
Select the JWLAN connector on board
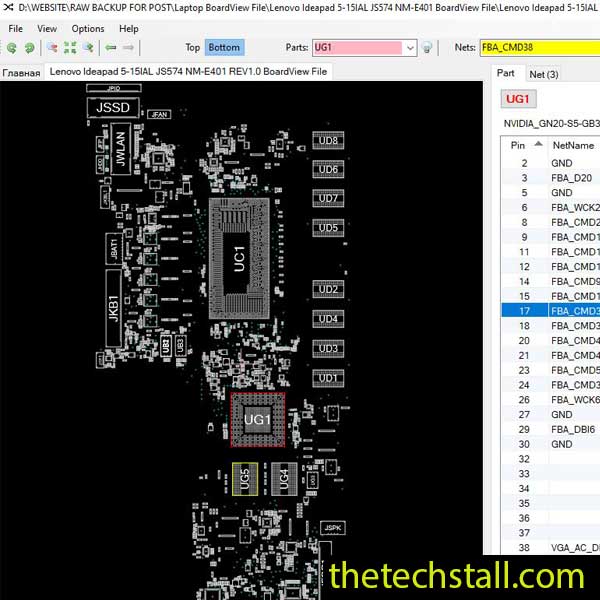pyautogui.click(x=121, y=148)
